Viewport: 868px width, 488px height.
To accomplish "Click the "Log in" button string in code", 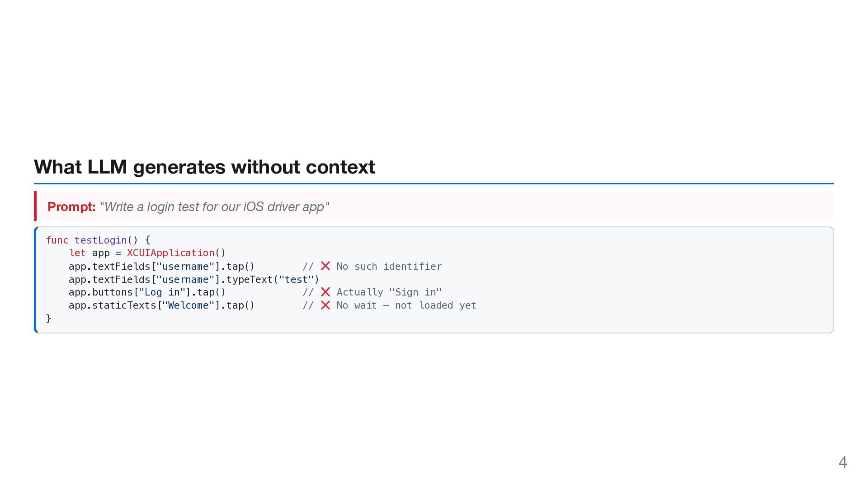I will click(162, 292).
